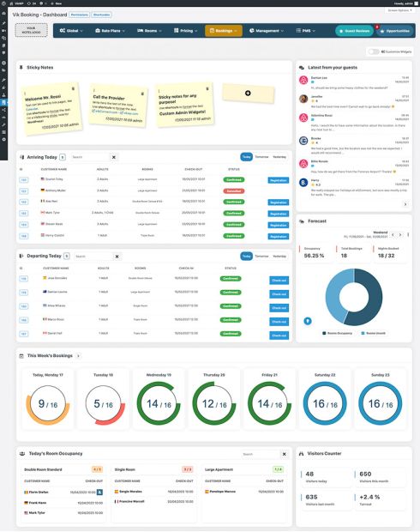Open Forecast options vertical dots
Image resolution: width=420 pixels, height=532 pixels.
(408, 235)
